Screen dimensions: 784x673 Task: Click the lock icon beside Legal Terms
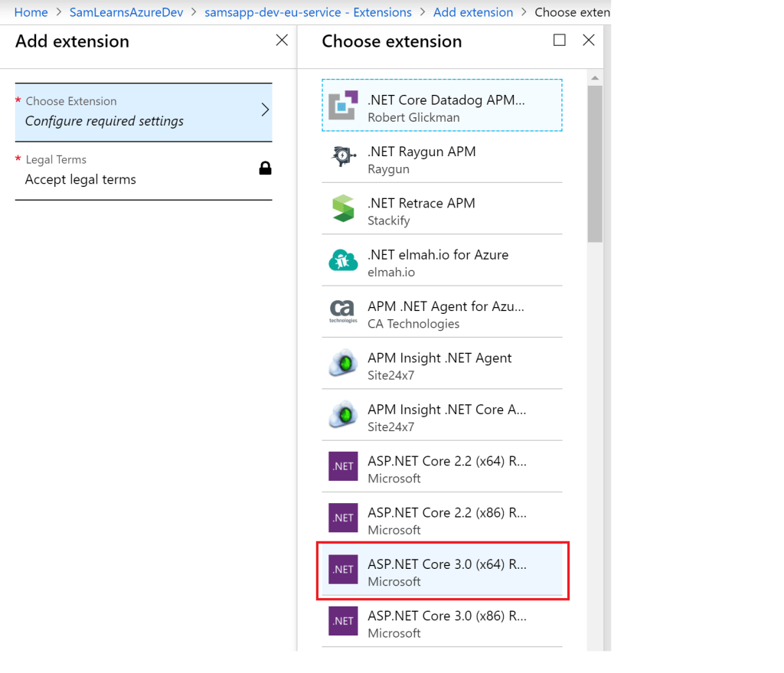265,168
